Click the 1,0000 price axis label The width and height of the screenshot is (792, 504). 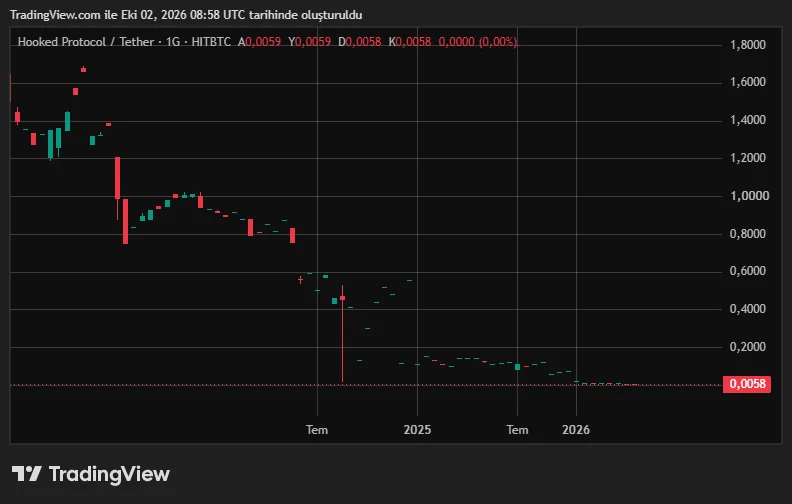[749, 196]
